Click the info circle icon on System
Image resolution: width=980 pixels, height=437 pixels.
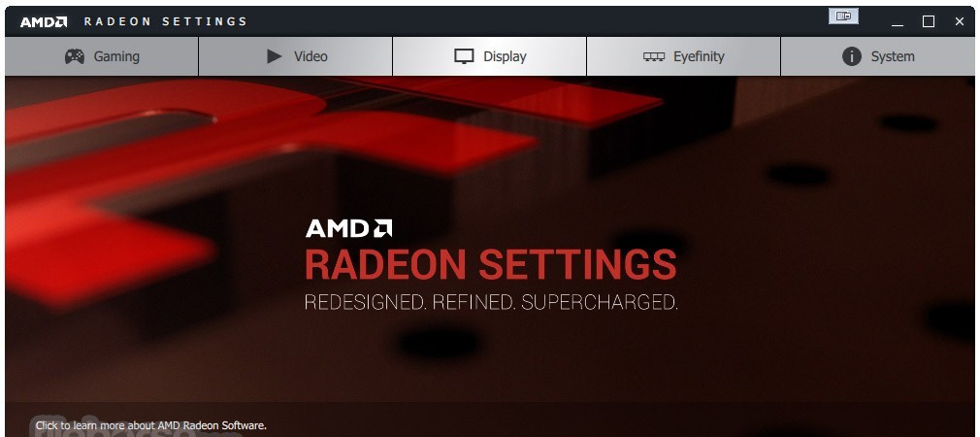click(851, 56)
